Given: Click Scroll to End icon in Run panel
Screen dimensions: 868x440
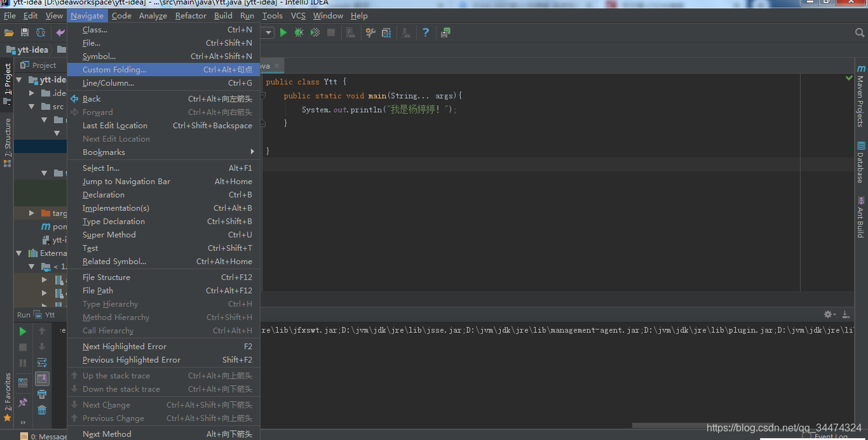Looking at the screenshot, I should pyautogui.click(x=42, y=379).
